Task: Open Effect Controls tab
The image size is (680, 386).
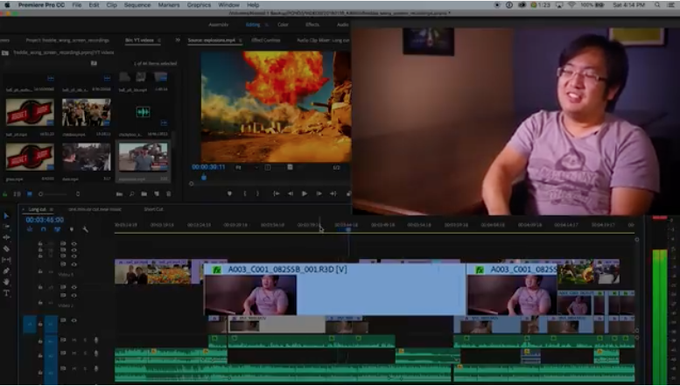Action: [x=266, y=40]
